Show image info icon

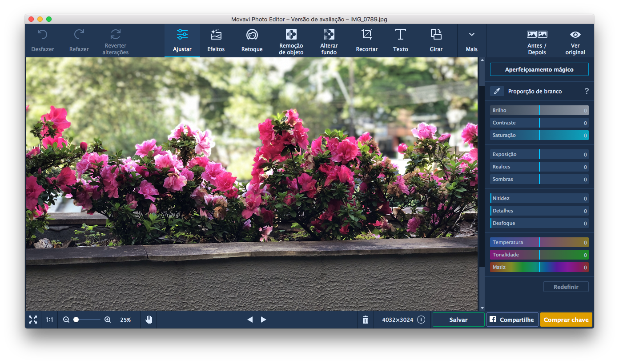click(421, 320)
